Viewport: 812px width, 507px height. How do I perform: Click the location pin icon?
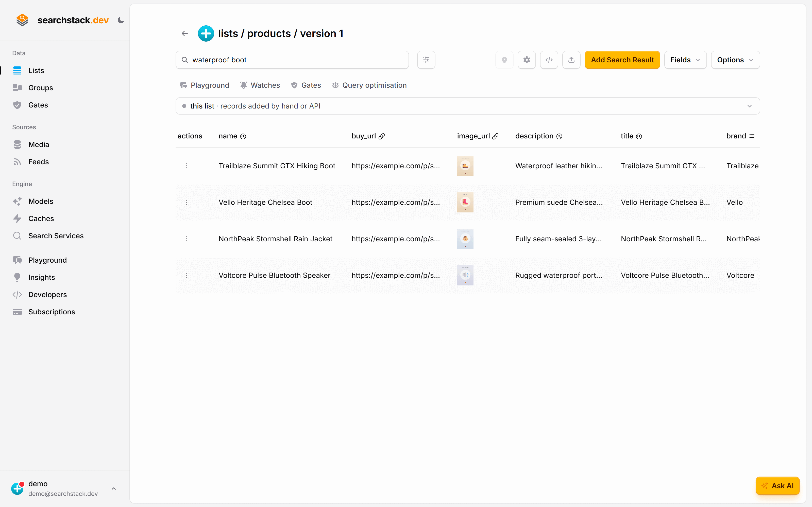[x=504, y=60]
